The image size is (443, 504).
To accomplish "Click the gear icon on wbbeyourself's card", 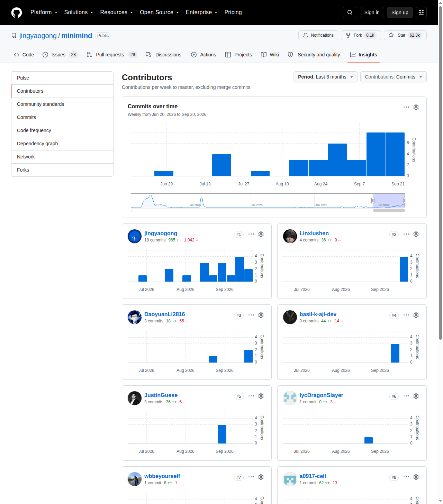I will pos(261,477).
